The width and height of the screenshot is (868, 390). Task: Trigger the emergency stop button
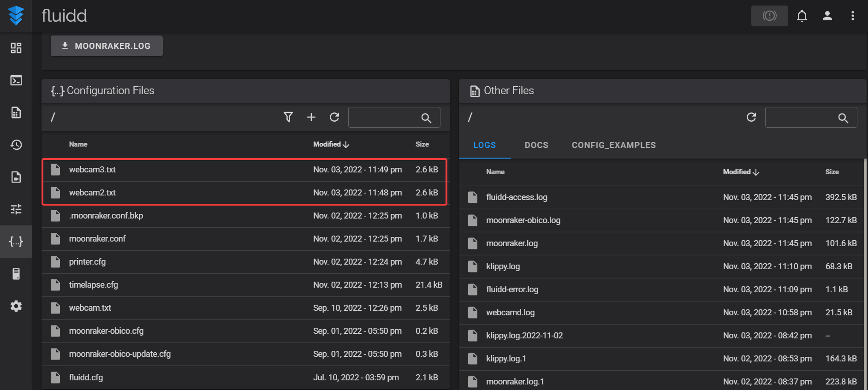(x=769, y=16)
